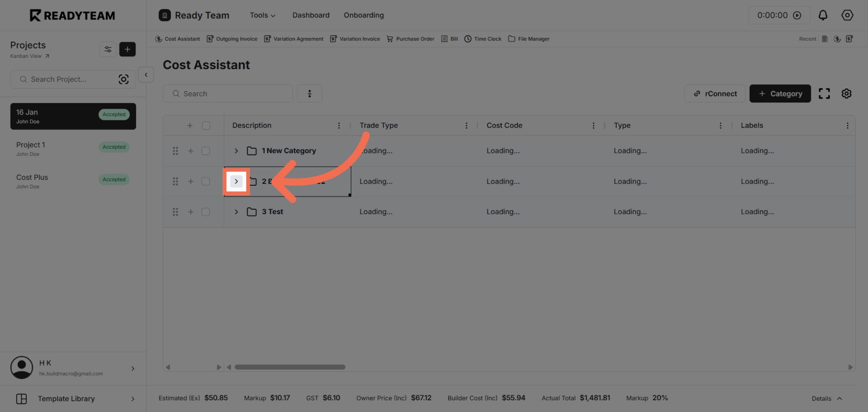Click the expand/collapse rows sort button
The width and height of the screenshot is (868, 412).
coord(310,94)
